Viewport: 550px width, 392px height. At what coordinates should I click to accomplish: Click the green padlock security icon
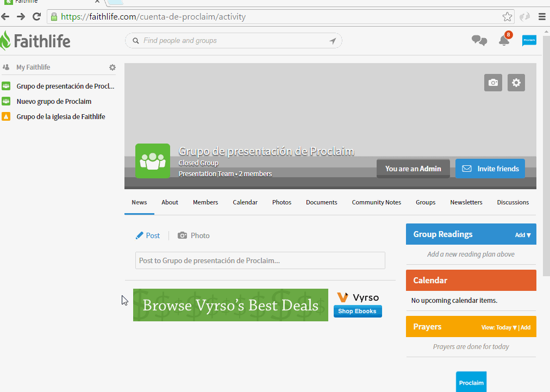point(54,16)
